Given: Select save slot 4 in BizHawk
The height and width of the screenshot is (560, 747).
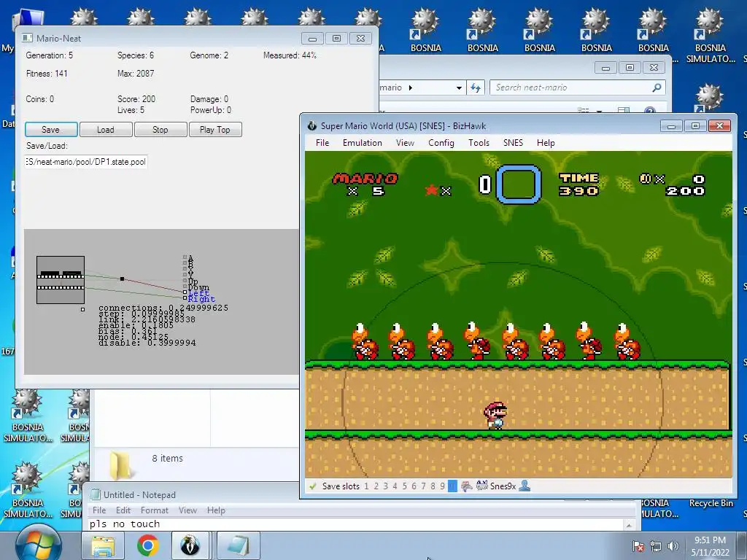Looking at the screenshot, I should click(x=395, y=486).
